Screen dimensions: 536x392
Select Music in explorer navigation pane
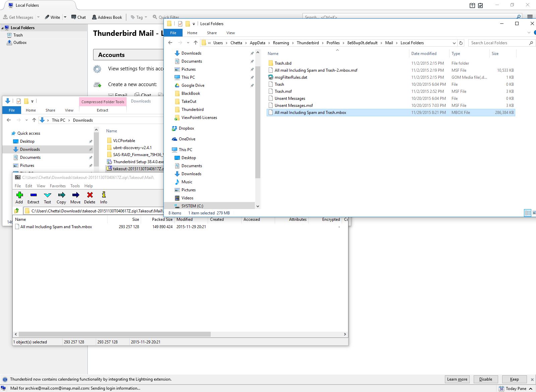tap(187, 182)
